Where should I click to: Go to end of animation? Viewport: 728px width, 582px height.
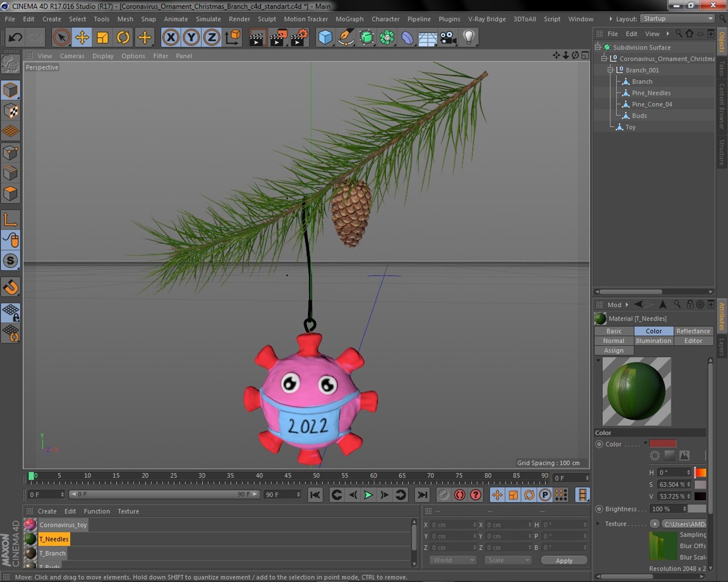click(x=423, y=495)
